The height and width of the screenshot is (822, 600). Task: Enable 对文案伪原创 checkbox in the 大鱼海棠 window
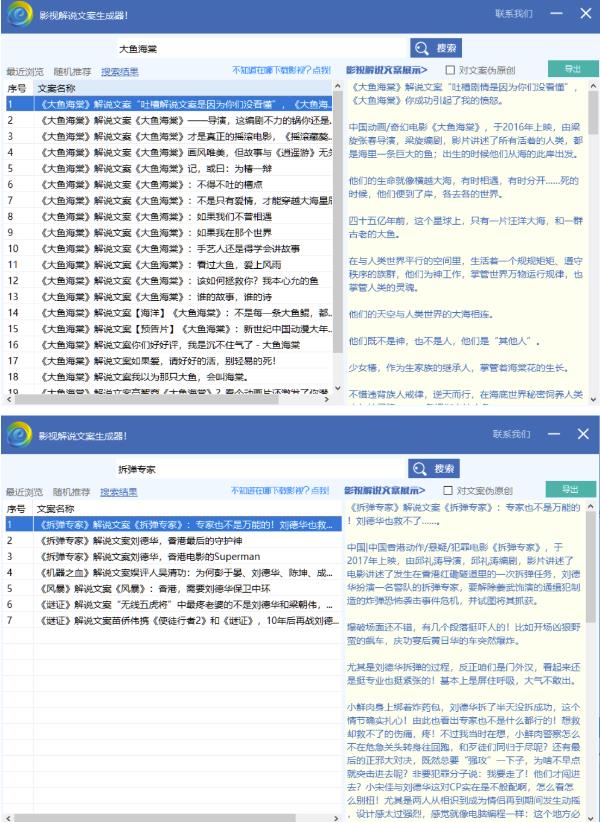click(x=449, y=71)
